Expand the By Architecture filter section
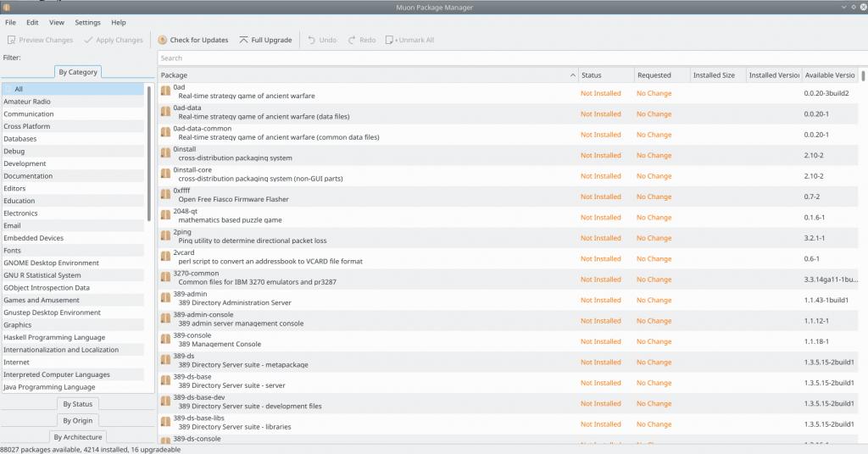Image resolution: width=868 pixels, height=454 pixels. coord(78,437)
